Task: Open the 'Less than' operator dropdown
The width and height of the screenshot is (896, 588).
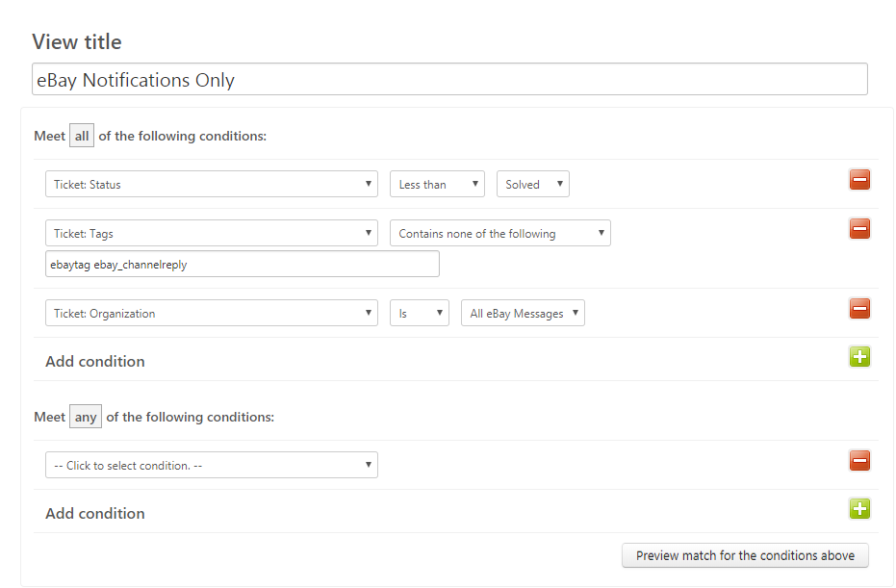Action: point(437,184)
